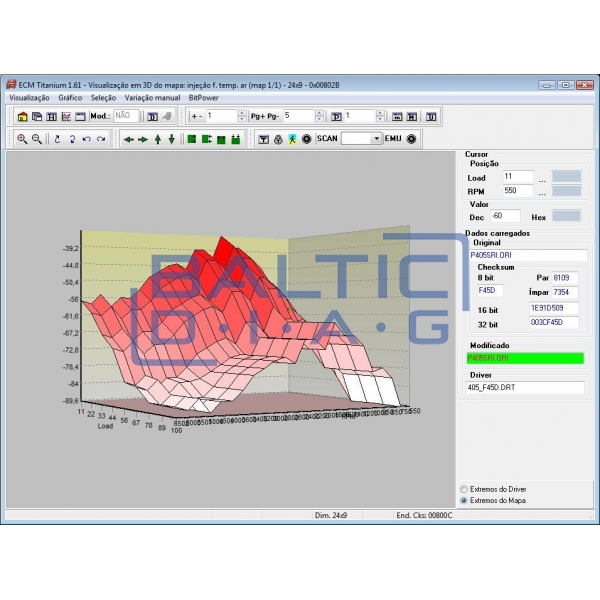Click the T text icon in toolbar

pyautogui.click(x=263, y=139)
